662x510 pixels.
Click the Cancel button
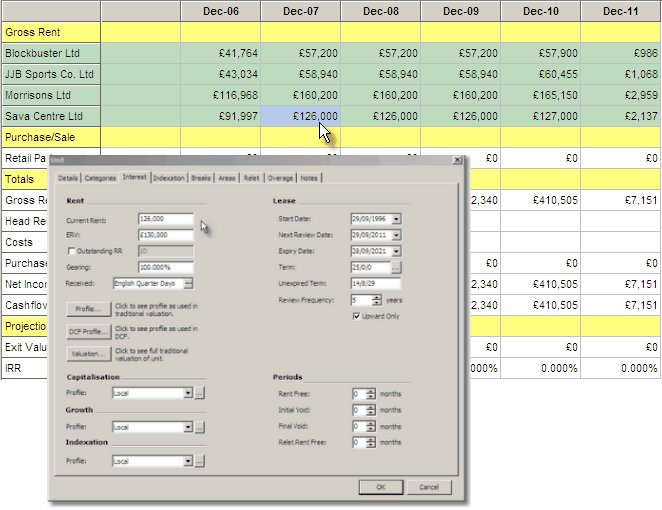(429, 487)
